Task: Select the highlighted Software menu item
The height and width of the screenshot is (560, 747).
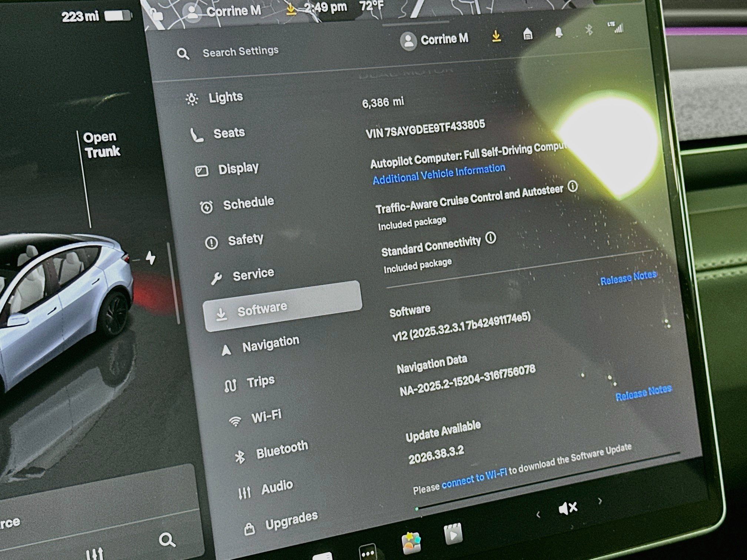Action: pos(282,307)
